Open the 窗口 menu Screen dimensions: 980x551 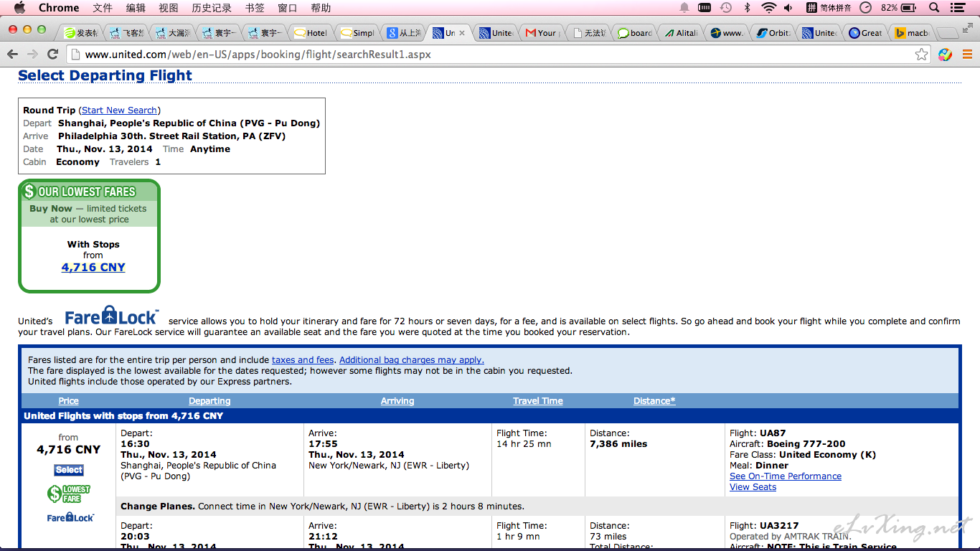click(x=288, y=8)
